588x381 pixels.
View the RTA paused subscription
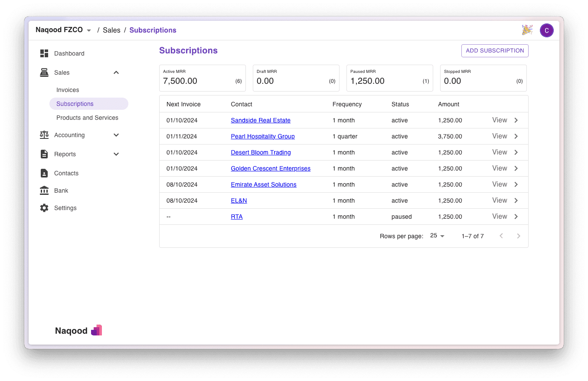click(x=500, y=216)
